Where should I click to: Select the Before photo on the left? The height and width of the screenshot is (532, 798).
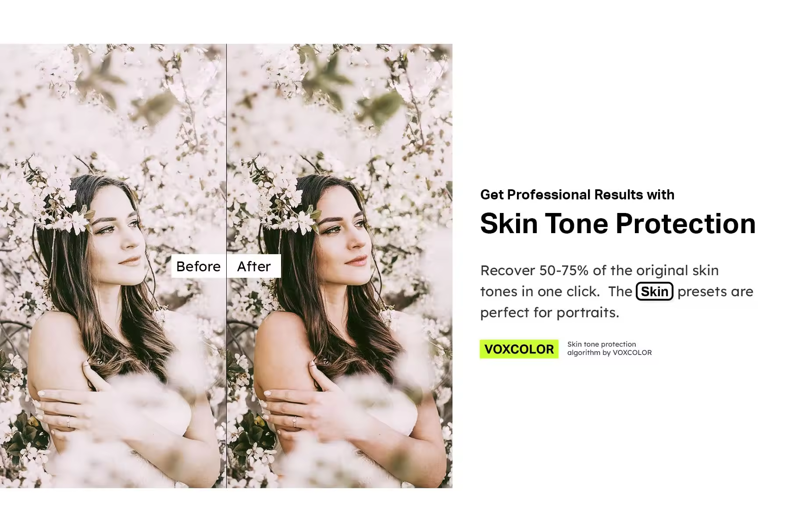113,266
